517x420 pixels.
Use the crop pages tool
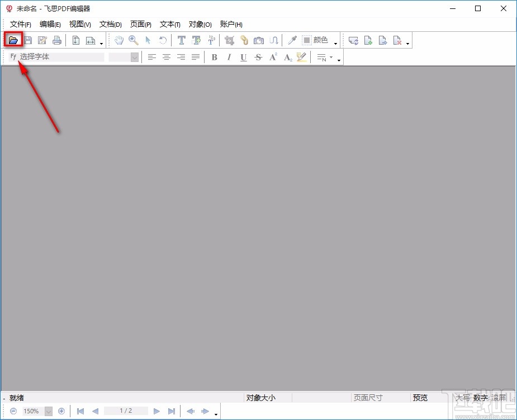(x=229, y=40)
